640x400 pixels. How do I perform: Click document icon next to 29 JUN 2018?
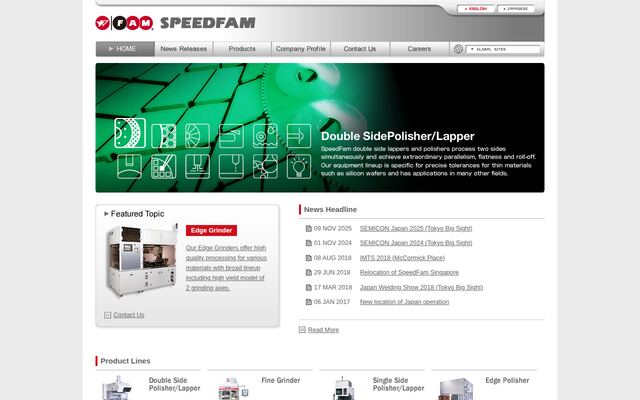[309, 273]
